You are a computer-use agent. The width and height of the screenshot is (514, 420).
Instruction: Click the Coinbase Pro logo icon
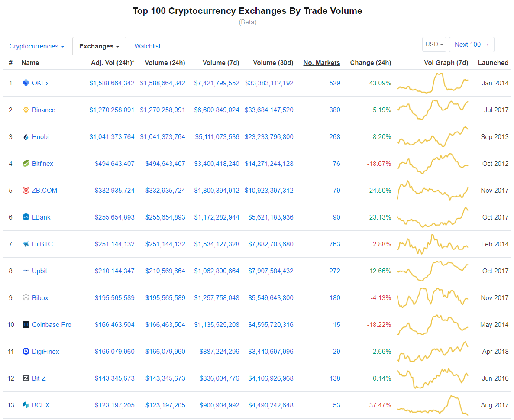point(26,325)
